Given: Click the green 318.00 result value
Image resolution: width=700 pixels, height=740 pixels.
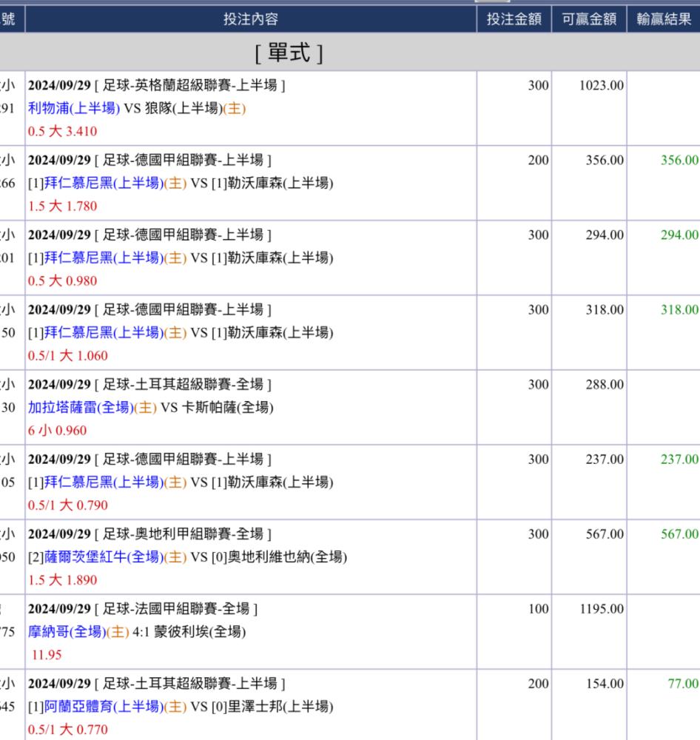Looking at the screenshot, I should (679, 309).
